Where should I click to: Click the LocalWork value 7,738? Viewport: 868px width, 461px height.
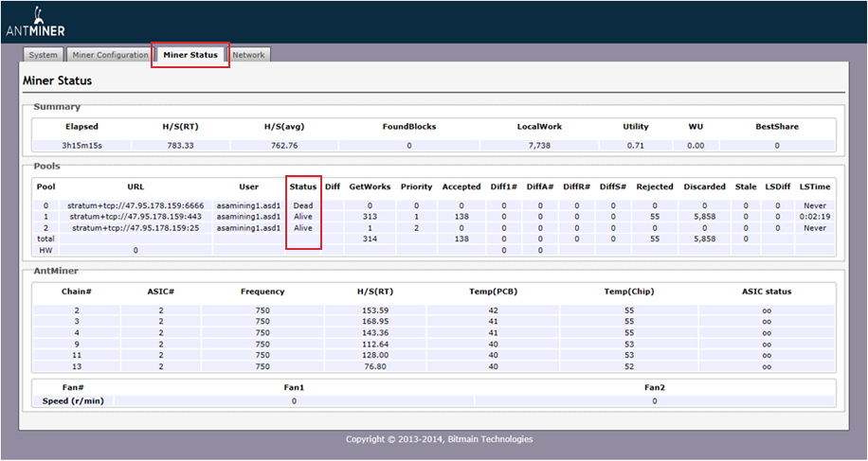(x=539, y=146)
